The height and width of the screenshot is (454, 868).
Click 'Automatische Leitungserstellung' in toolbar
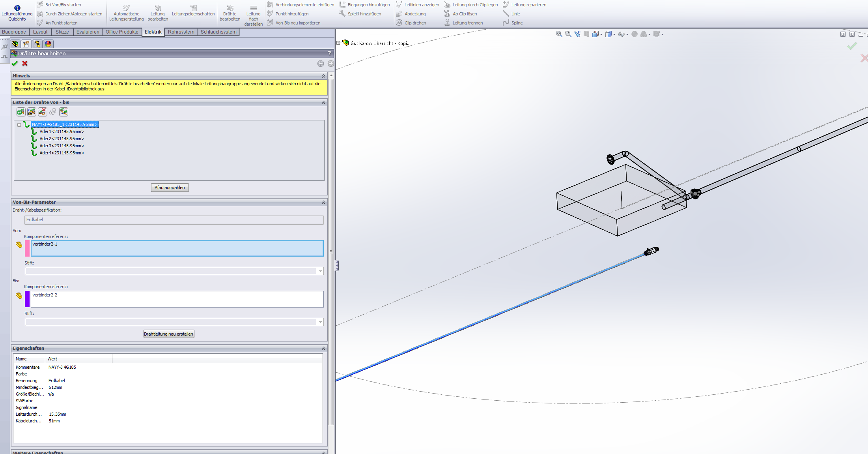(x=126, y=13)
